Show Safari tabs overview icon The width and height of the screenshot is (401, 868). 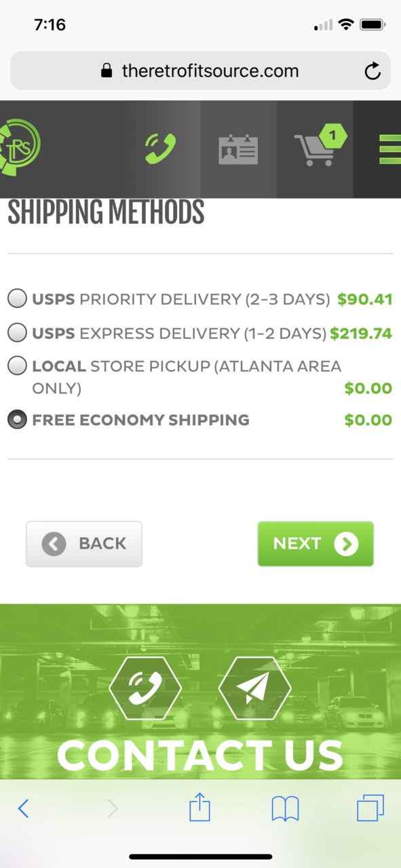(x=370, y=808)
